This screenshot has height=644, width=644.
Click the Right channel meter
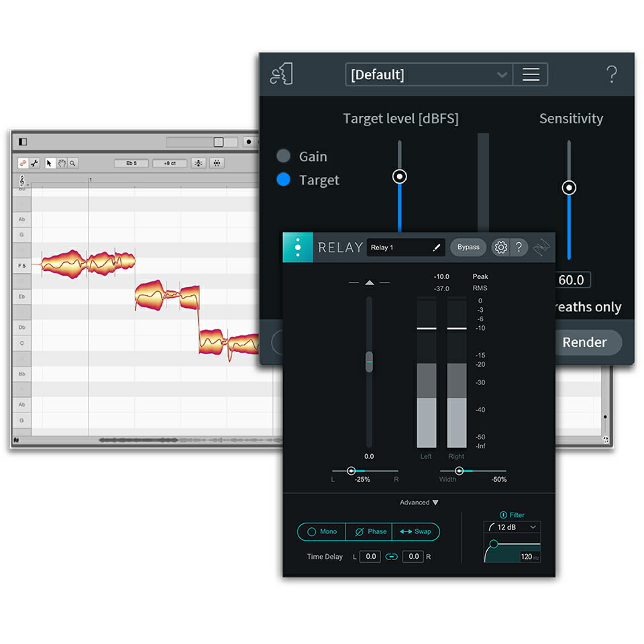tap(457, 374)
